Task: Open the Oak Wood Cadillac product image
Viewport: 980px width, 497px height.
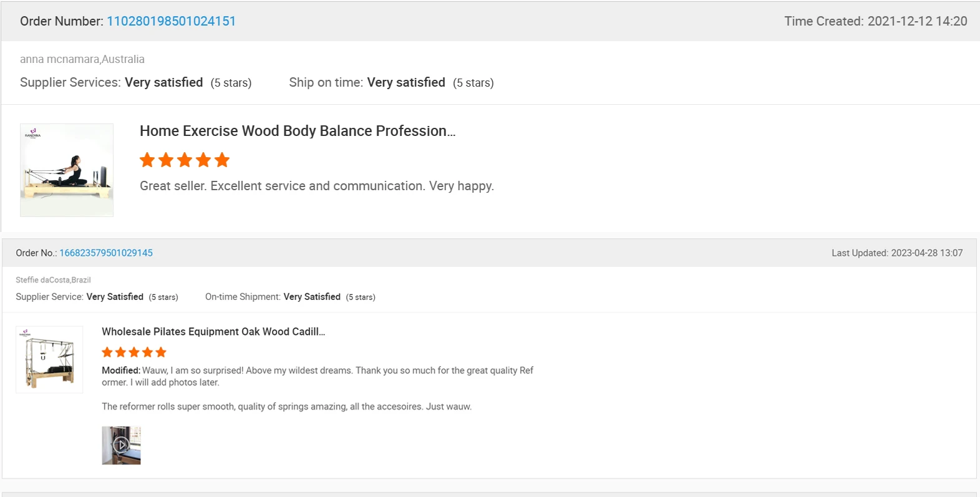Action: point(49,360)
